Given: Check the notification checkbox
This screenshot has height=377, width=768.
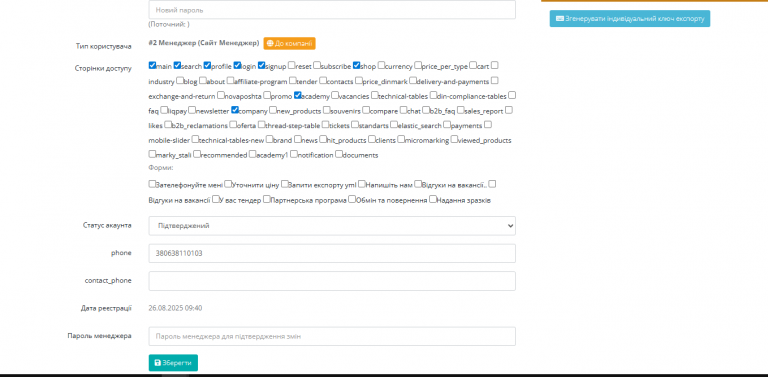Looking at the screenshot, I should 293,154.
